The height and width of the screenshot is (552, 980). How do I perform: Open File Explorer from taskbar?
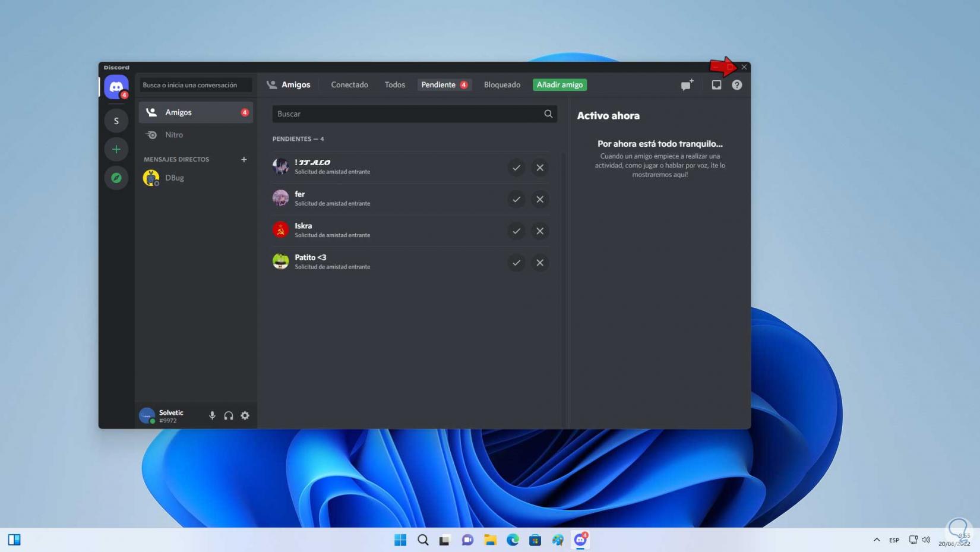490,540
